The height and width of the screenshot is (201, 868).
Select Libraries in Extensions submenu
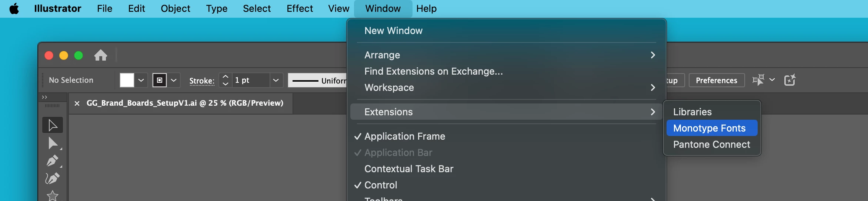pos(712,112)
